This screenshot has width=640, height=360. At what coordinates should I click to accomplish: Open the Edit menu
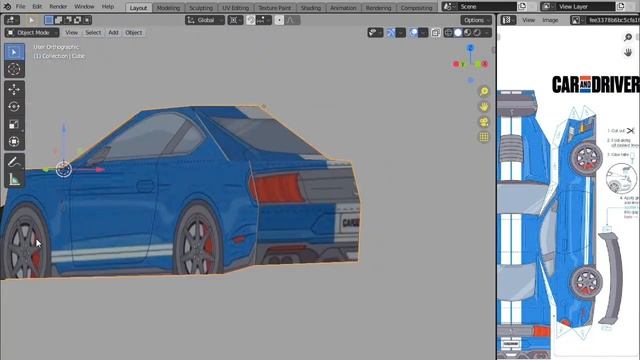37,7
